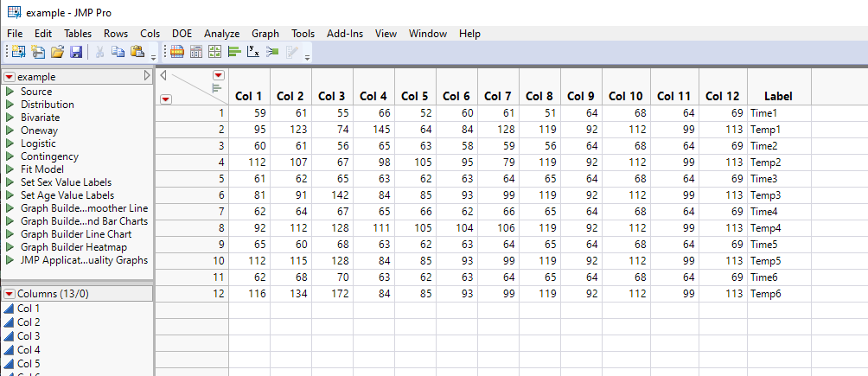Click the New Data Table toolbar icon
This screenshot has width=868, height=376.
19,53
